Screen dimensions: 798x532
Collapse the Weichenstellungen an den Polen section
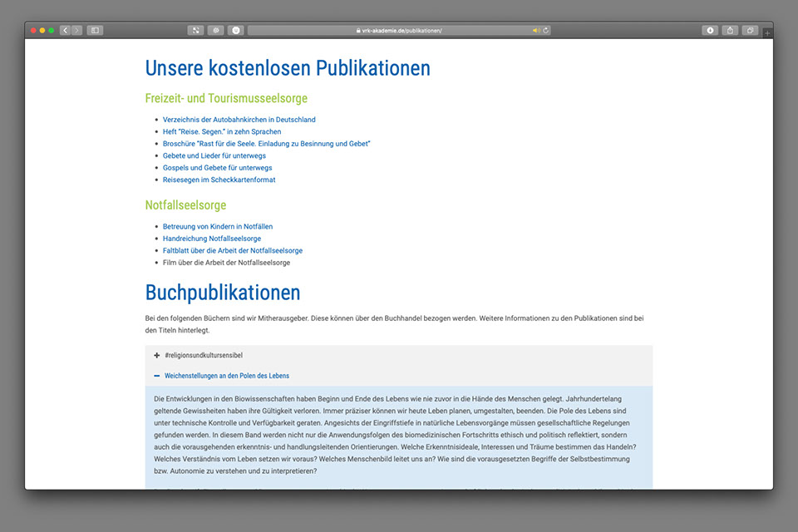[226, 376]
